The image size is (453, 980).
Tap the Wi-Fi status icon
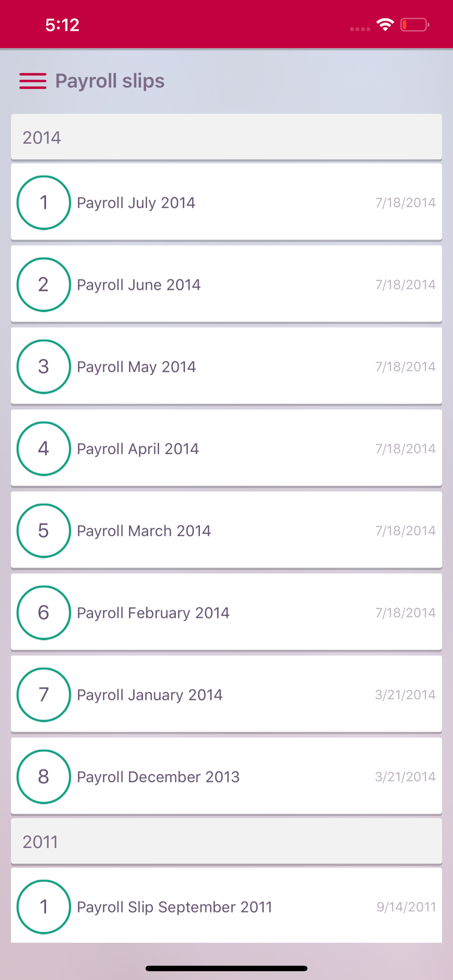tap(385, 24)
